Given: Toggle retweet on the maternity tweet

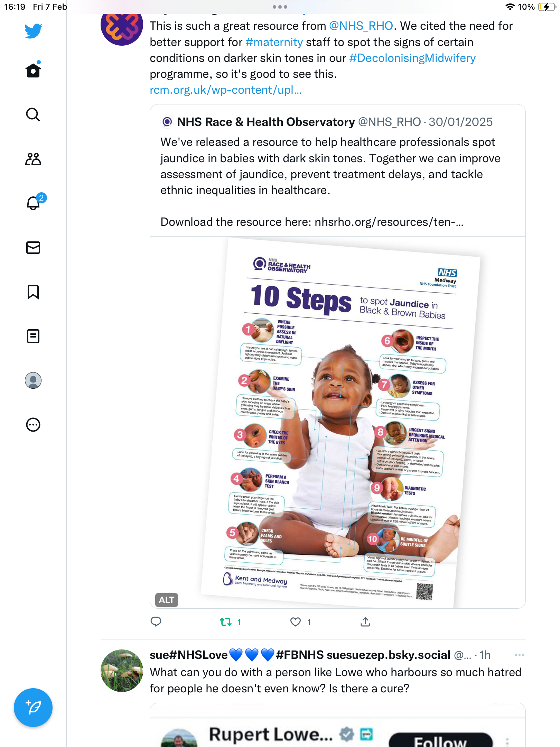Looking at the screenshot, I should click(226, 622).
